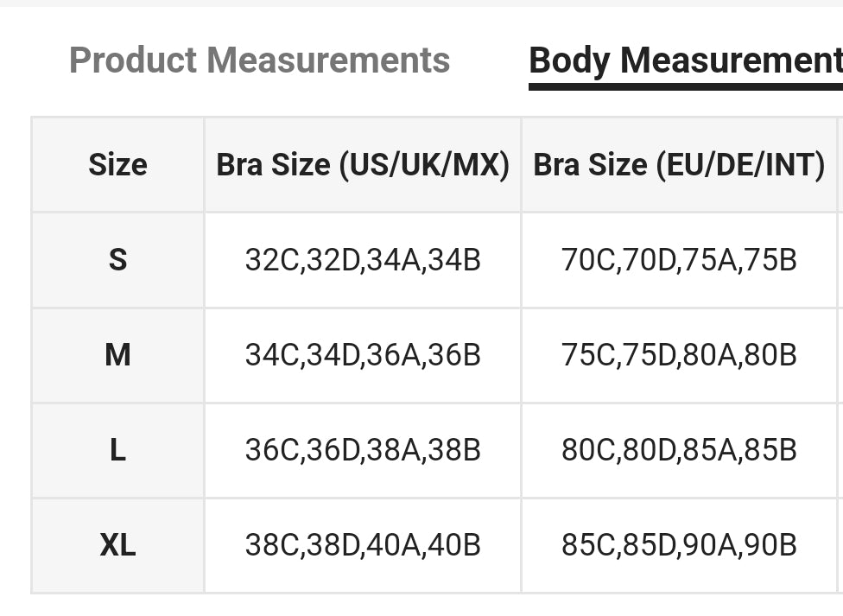Select the L size row label

pyautogui.click(x=117, y=449)
